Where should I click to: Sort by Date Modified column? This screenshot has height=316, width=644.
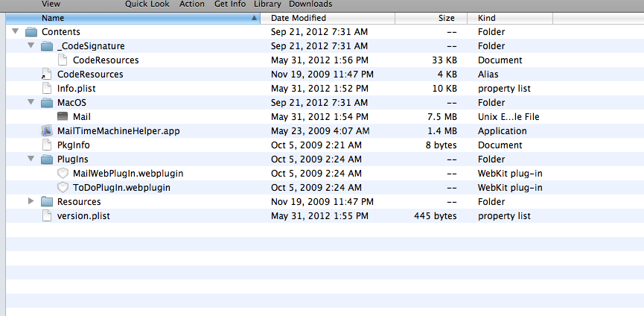(x=328, y=18)
